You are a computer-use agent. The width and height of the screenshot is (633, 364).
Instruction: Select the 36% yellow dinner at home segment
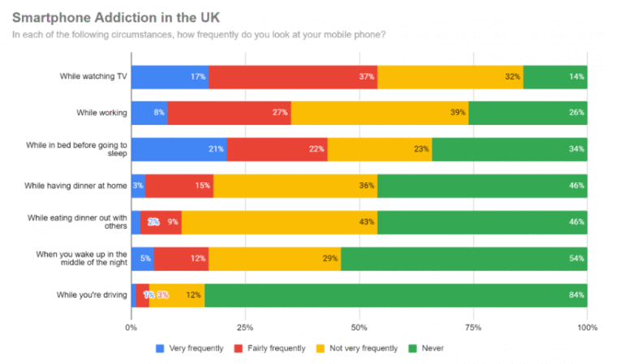click(295, 186)
